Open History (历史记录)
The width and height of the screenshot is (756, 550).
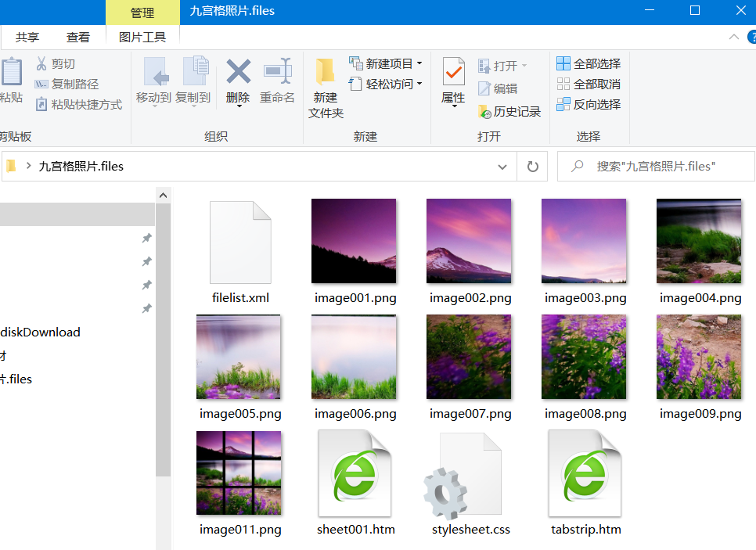[509, 112]
